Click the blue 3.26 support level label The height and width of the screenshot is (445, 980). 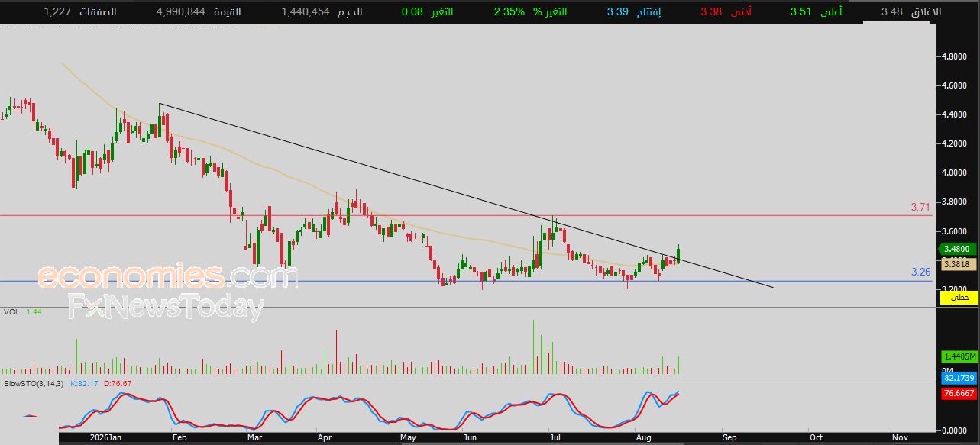[x=920, y=272]
